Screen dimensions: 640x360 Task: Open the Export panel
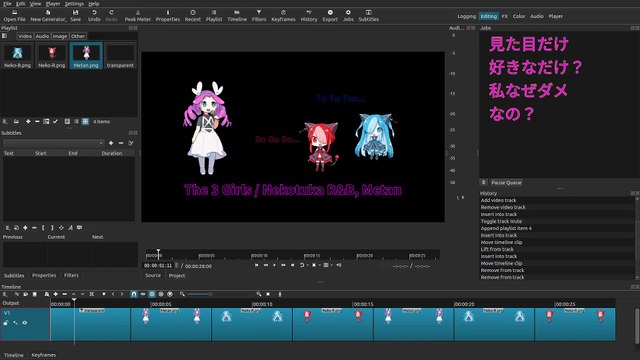point(330,16)
